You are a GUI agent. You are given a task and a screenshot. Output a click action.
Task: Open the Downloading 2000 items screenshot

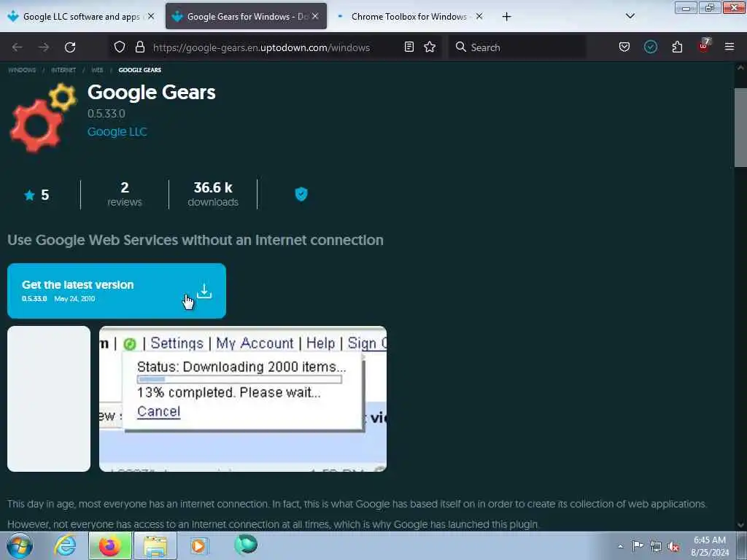point(243,399)
